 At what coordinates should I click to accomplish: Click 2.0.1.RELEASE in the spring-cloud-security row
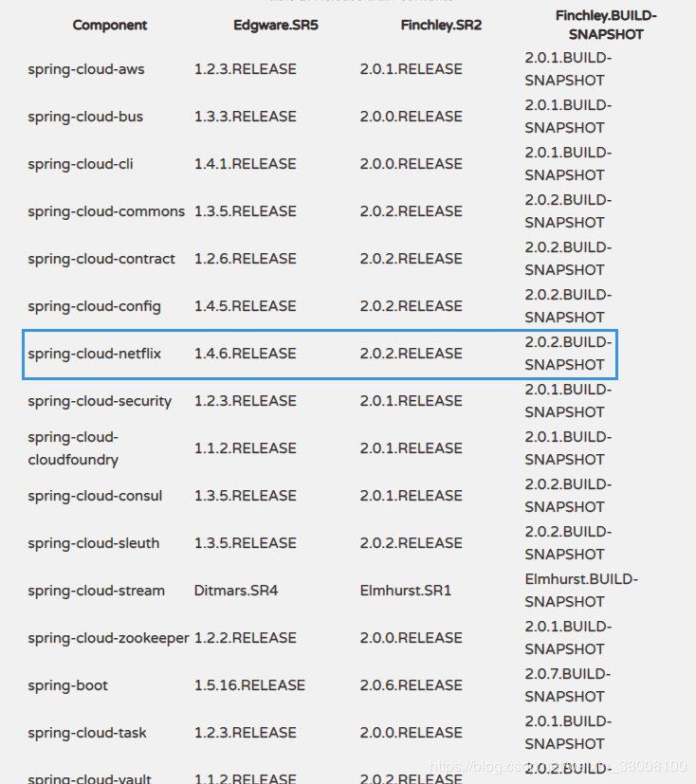pos(411,401)
